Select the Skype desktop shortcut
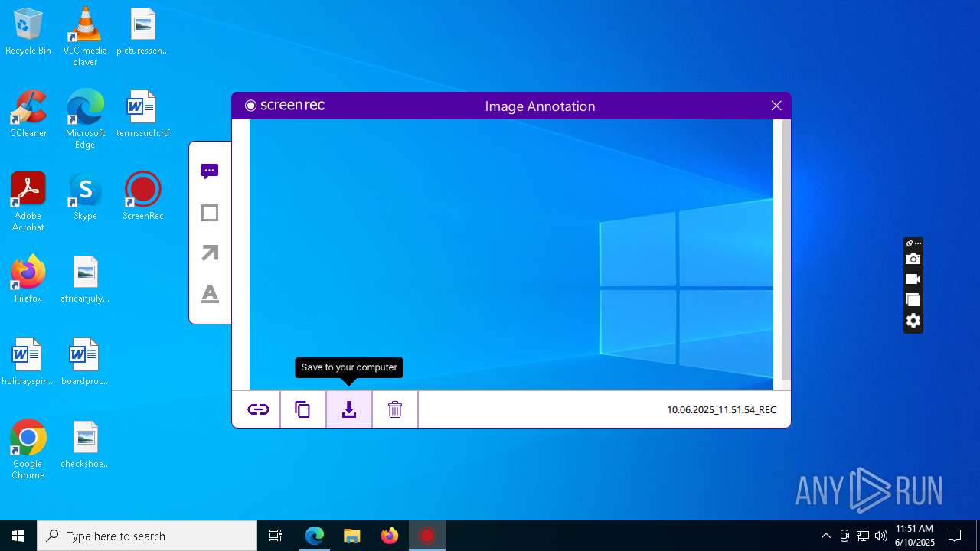 click(x=85, y=197)
